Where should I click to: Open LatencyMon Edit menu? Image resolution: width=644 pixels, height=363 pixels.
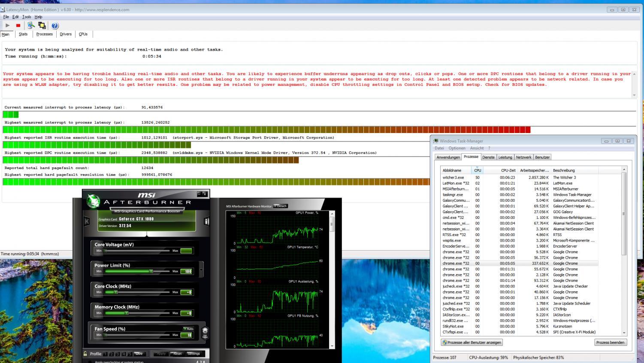tap(15, 17)
